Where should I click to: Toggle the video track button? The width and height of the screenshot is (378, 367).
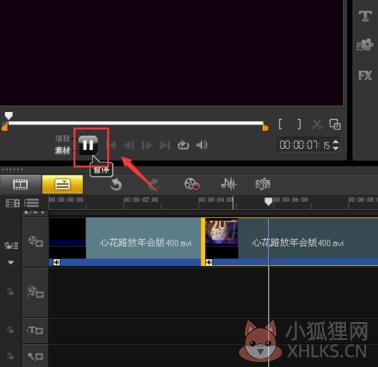35,241
